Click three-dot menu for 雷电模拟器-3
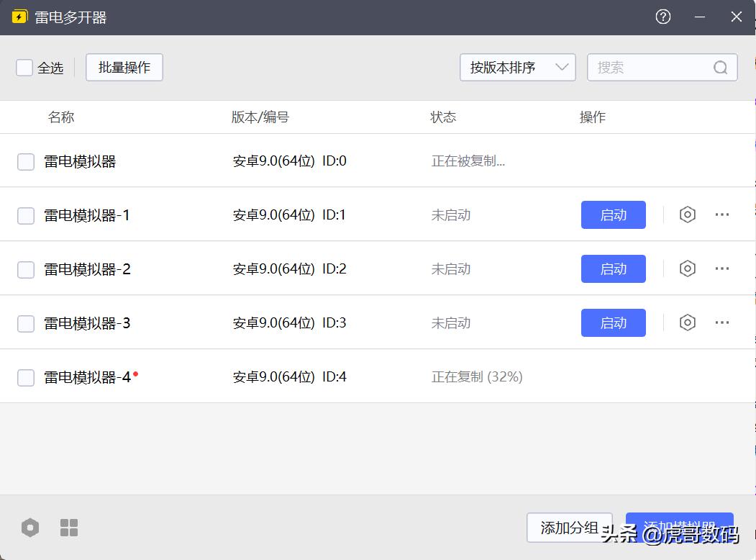Image resolution: width=756 pixels, height=560 pixels. coord(722,322)
